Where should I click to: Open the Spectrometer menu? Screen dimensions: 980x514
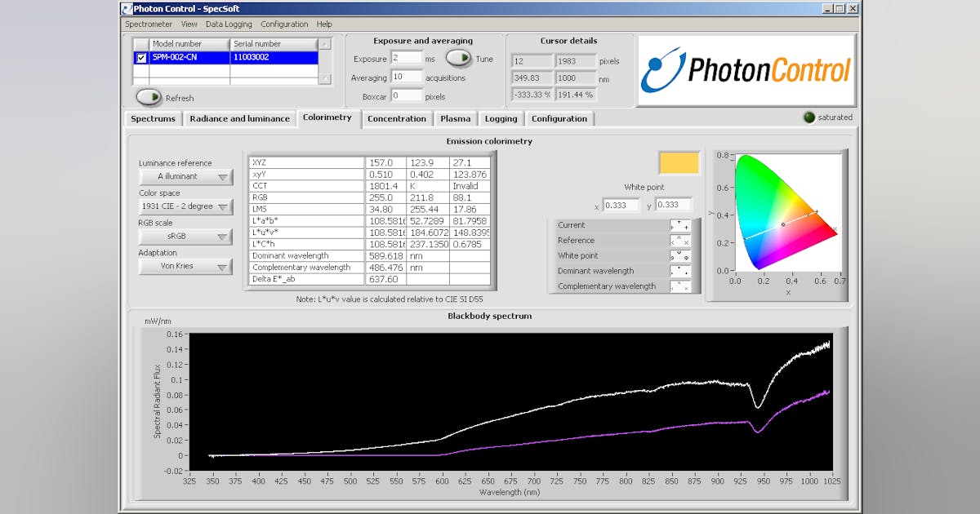click(x=149, y=24)
